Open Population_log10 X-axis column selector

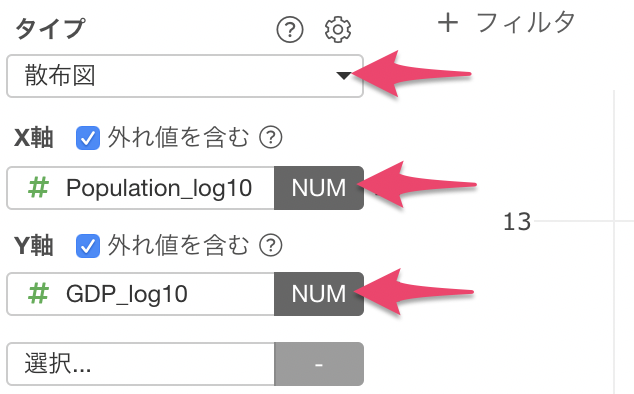pos(141,188)
